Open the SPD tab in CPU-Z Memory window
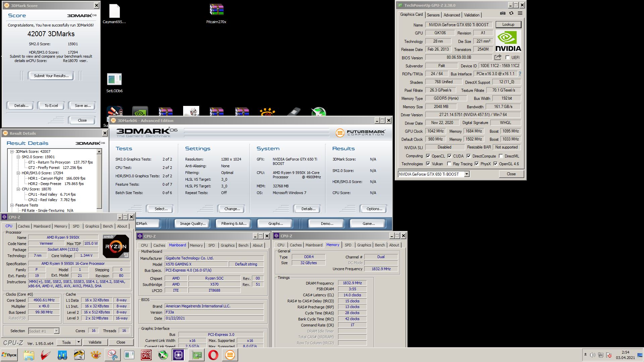 point(348,245)
